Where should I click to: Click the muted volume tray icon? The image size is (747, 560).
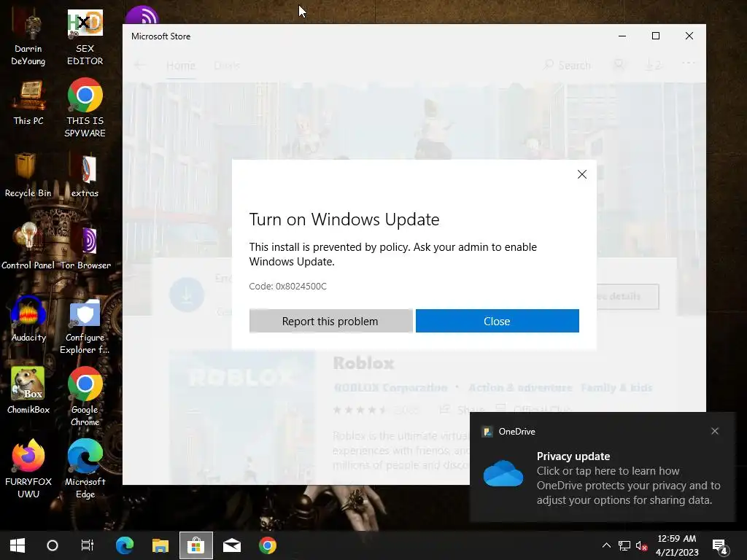(641, 545)
